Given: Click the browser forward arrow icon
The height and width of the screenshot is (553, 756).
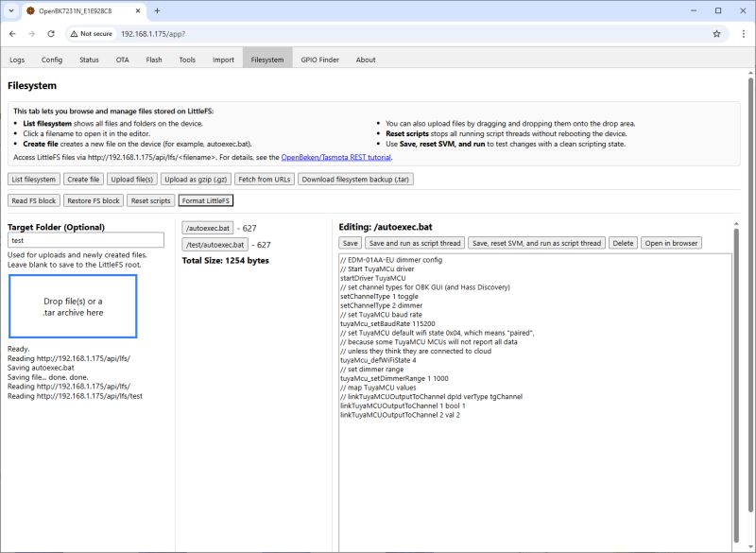Looking at the screenshot, I should point(33,32).
